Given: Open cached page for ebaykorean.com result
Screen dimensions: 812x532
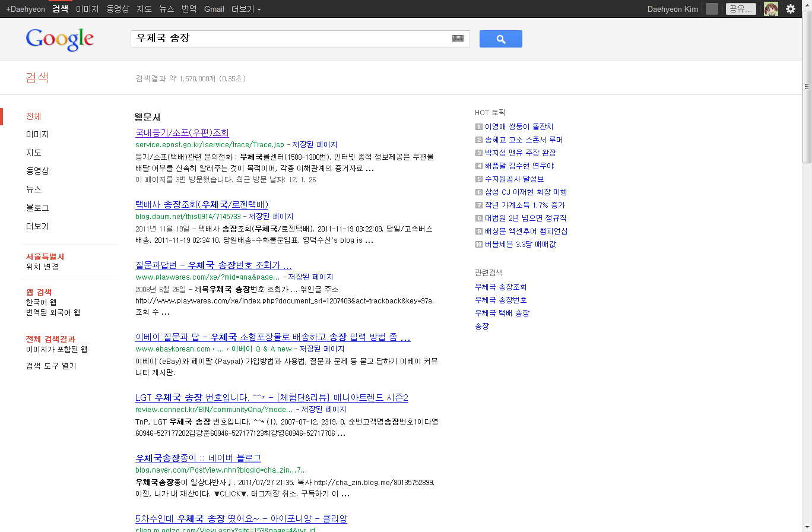Looking at the screenshot, I should [x=322, y=349].
